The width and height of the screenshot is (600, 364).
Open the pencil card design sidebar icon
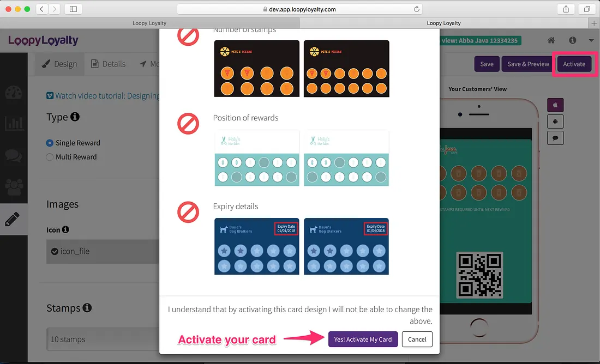[x=12, y=220]
